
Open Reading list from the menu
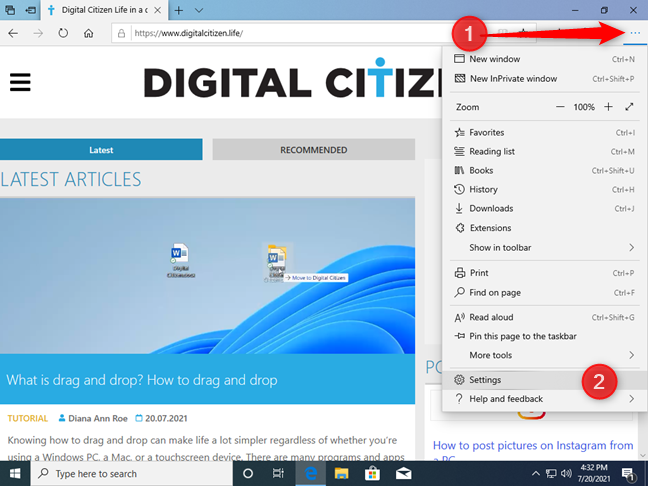pyautogui.click(x=544, y=152)
